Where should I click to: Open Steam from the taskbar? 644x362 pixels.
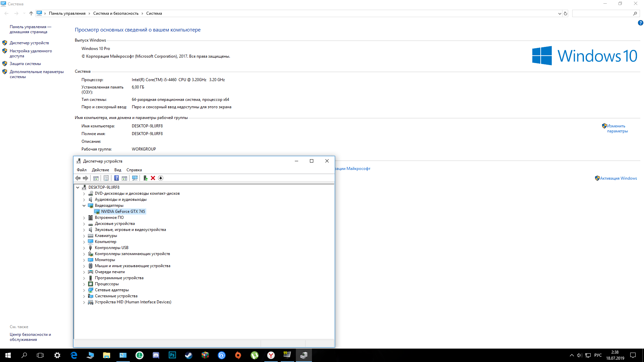click(189, 355)
